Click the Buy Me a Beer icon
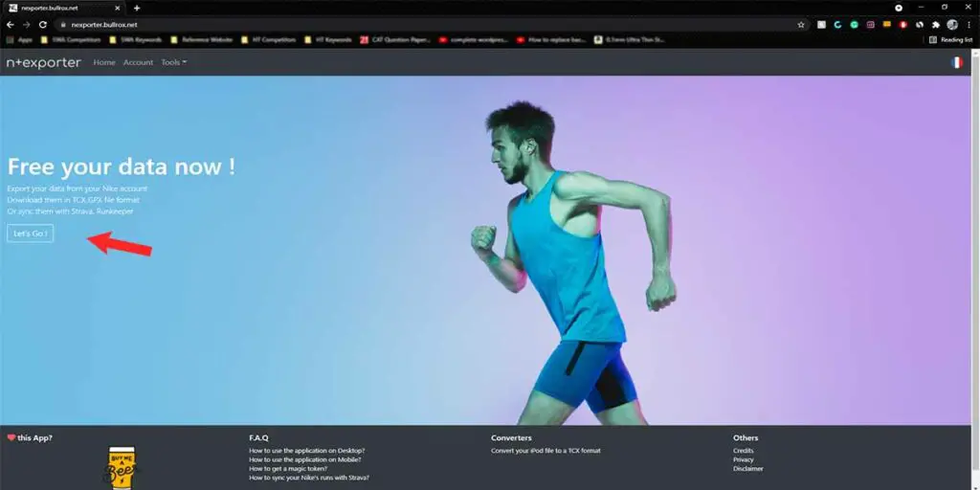The height and width of the screenshot is (490, 980). point(122,467)
